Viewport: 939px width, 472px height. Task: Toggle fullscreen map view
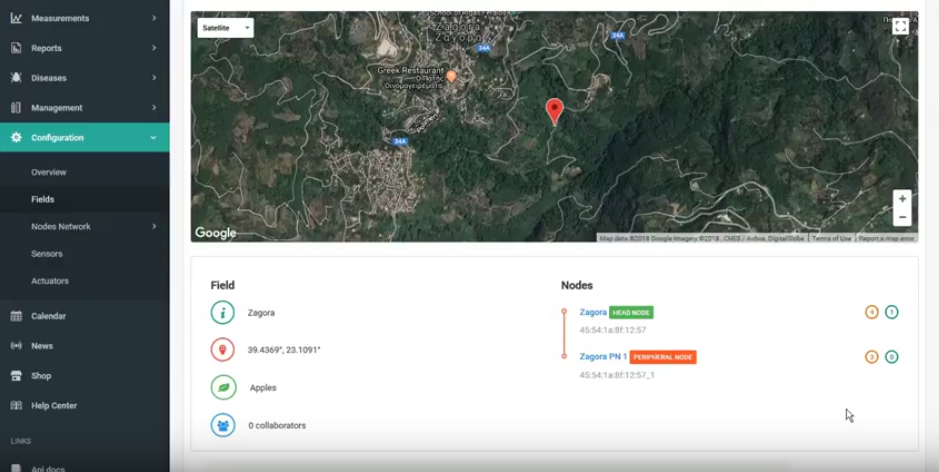[900, 27]
